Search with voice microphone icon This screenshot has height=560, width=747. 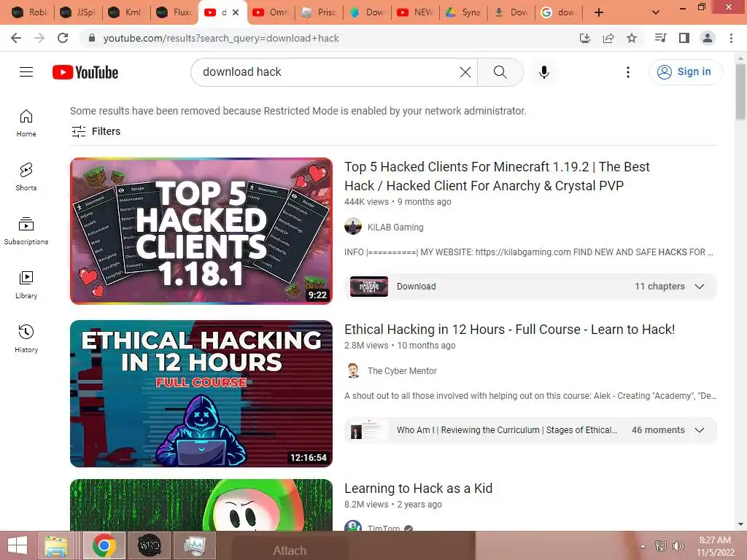click(543, 72)
